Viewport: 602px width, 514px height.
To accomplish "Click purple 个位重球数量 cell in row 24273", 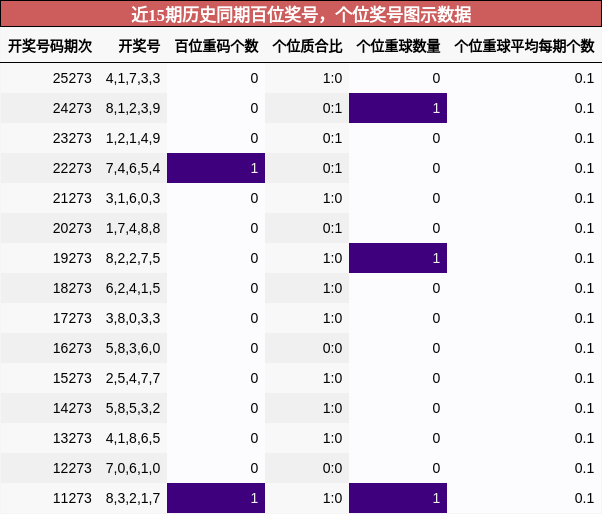I will (398, 108).
